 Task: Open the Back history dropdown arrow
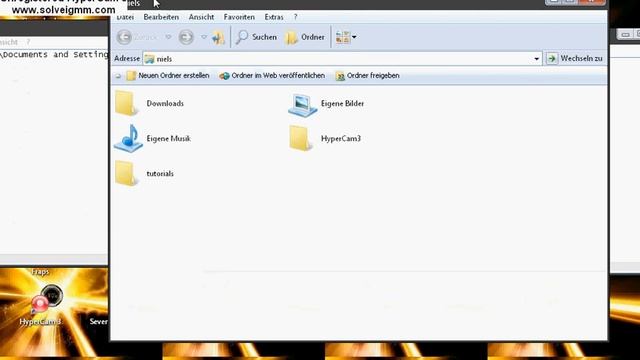point(168,37)
